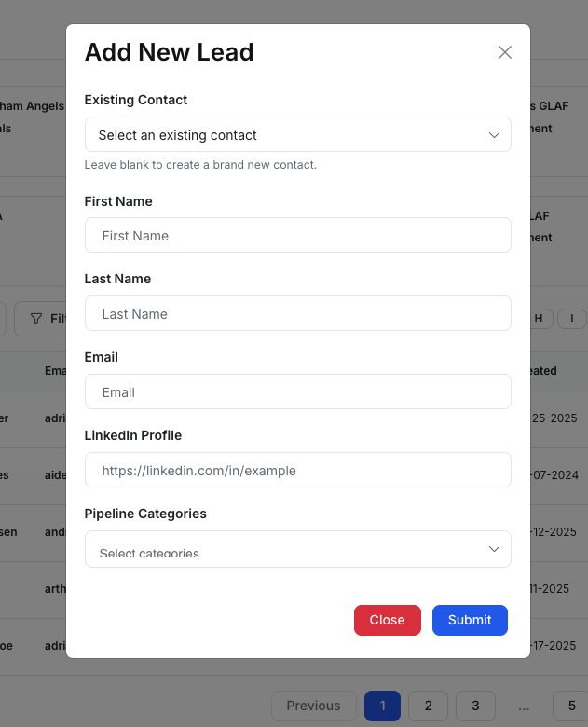Click the LinkedIn Profile URL field
This screenshot has height=727, width=588.
[x=297, y=471]
